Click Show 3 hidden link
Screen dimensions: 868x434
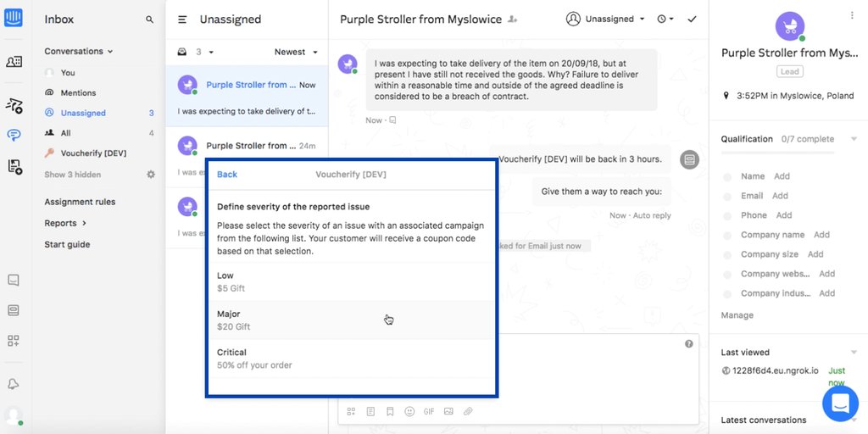(73, 175)
